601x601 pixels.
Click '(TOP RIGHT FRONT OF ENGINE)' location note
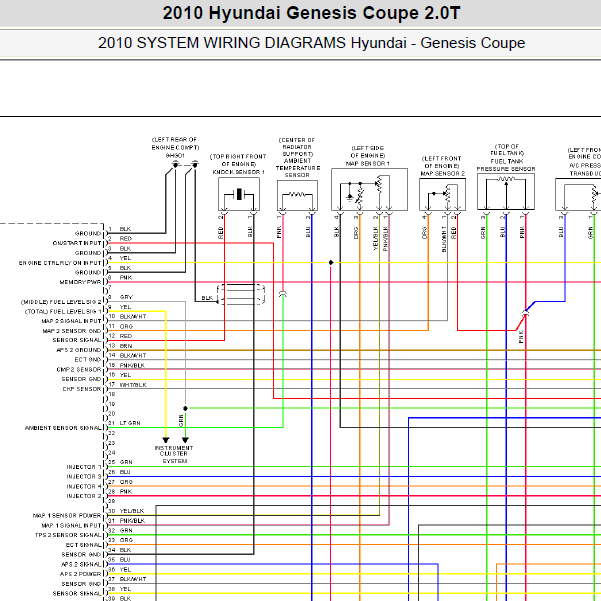coord(238,160)
